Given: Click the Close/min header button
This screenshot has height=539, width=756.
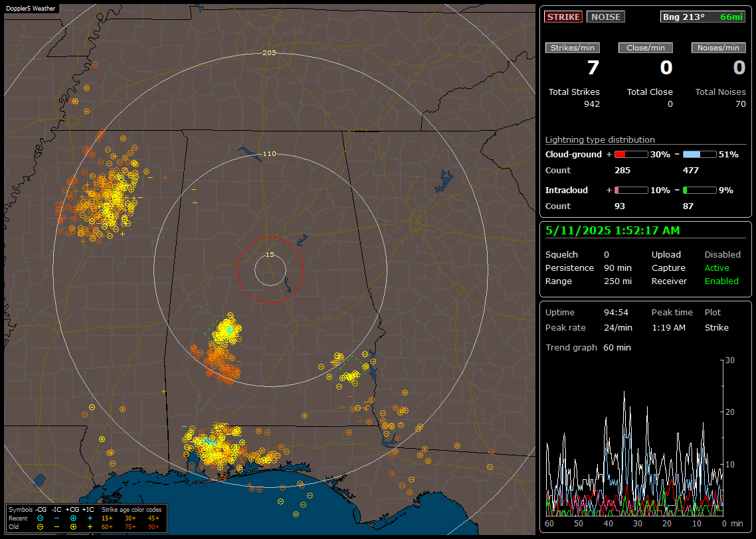Looking at the screenshot, I should click(x=646, y=48).
